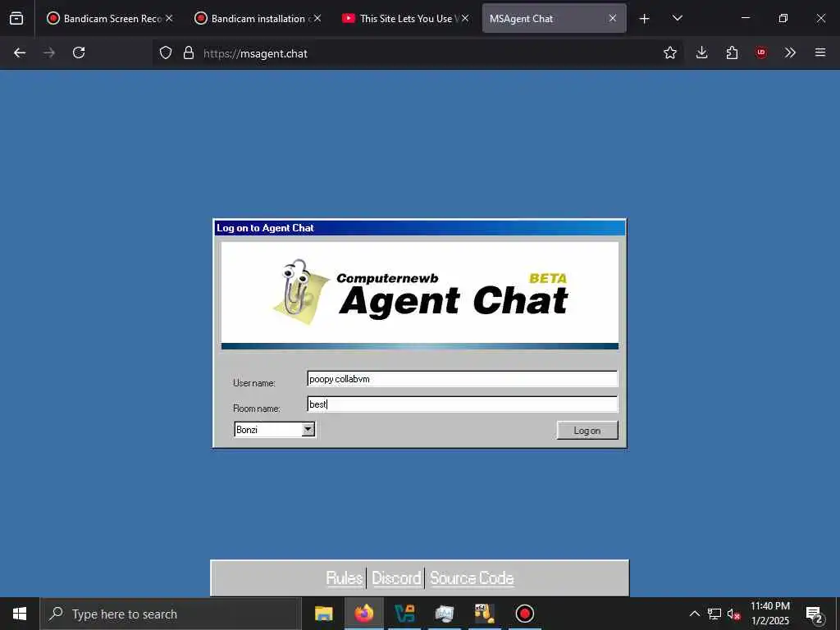Go back with the browser arrow
The image size is (840, 630).
click(x=20, y=52)
